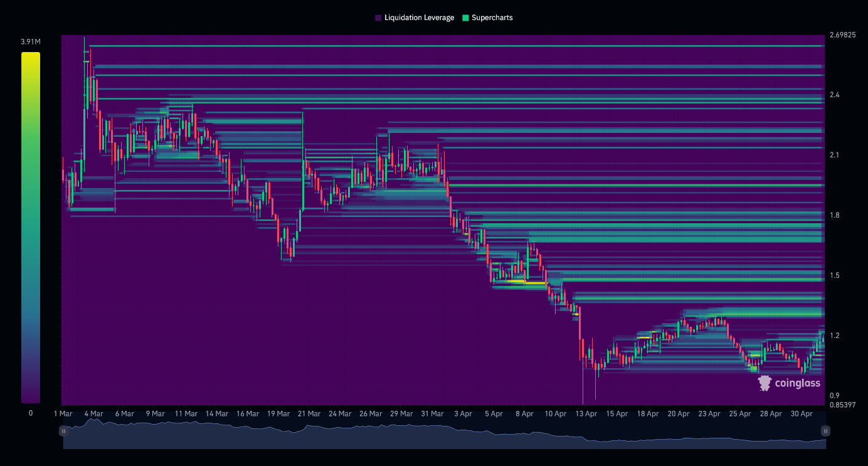
Task: Click the 1.5 price axis label
Action: point(834,276)
